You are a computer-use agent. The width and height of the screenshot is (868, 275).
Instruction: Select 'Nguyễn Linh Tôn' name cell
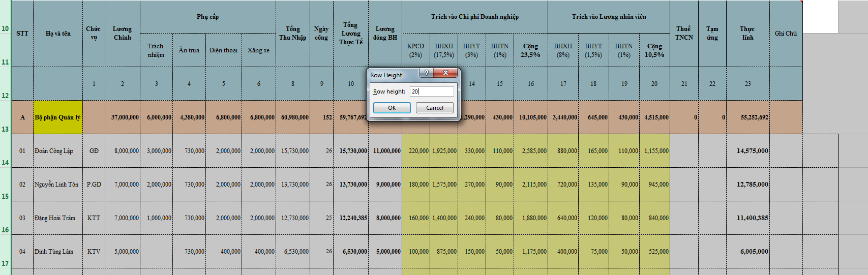click(x=57, y=185)
